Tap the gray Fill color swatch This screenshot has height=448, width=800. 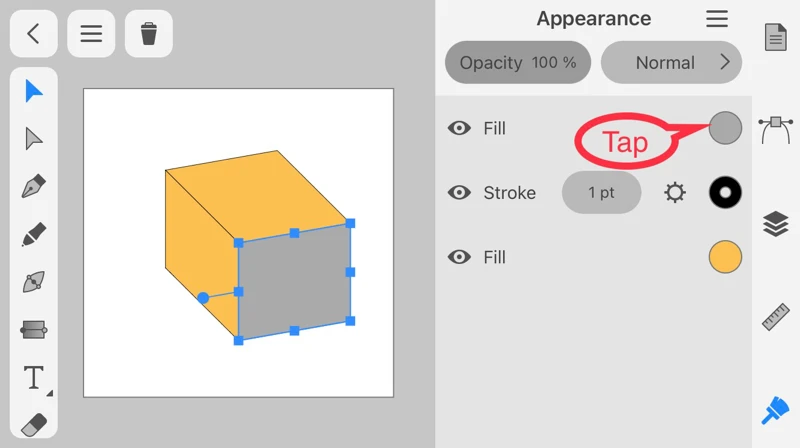point(725,128)
